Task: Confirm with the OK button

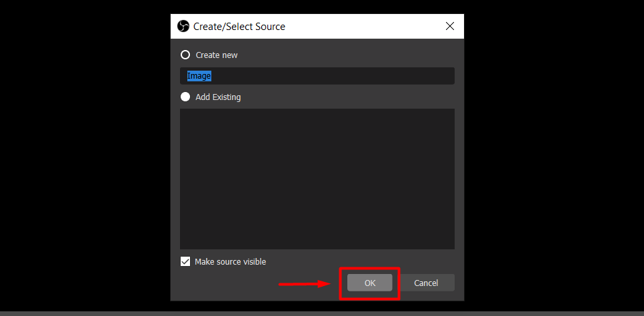Action: [x=369, y=283]
